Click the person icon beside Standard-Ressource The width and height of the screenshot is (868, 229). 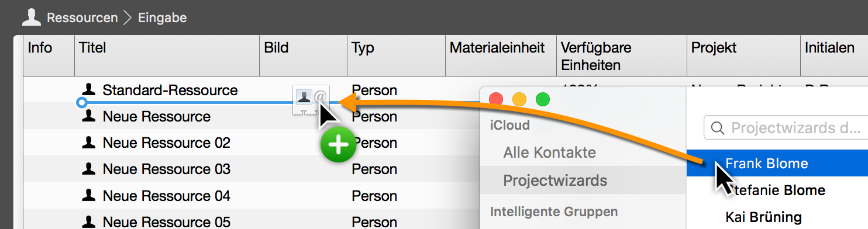89,89
